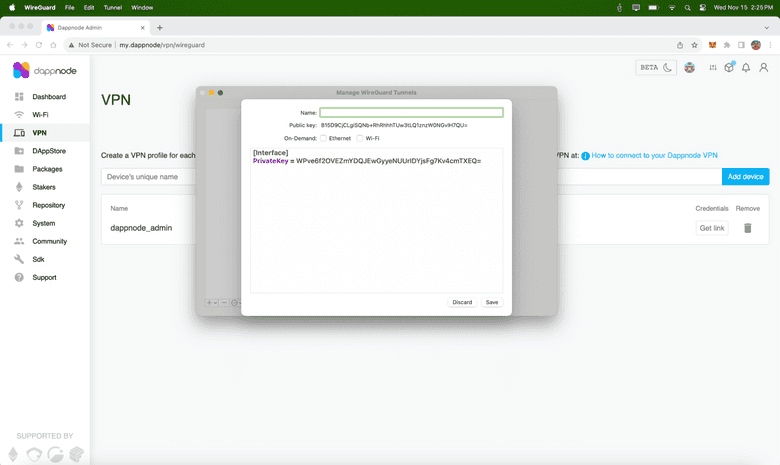This screenshot has width=780, height=465.
Task: Open the Chrome three-dot menu
Action: pyautogui.click(x=768, y=45)
